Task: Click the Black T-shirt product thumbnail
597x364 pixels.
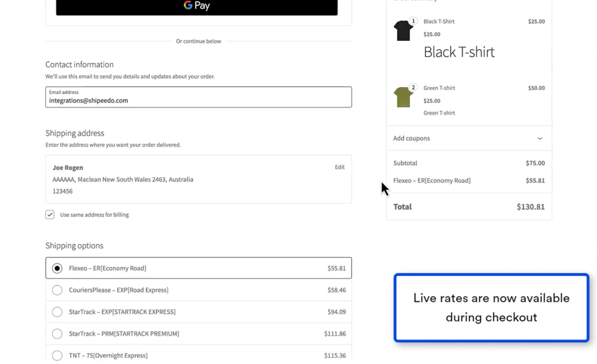Action: point(403,31)
